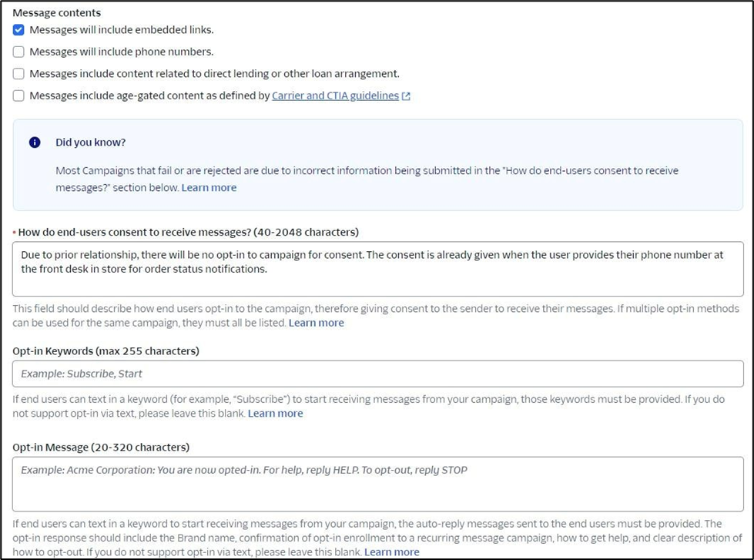754x560 pixels.
Task: Click 'Messages will include embedded links' label
Action: point(122,30)
